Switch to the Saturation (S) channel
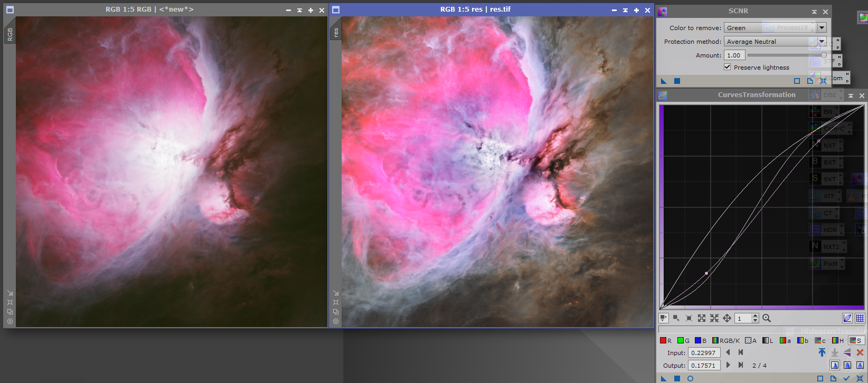This screenshot has width=868, height=383. [x=856, y=340]
